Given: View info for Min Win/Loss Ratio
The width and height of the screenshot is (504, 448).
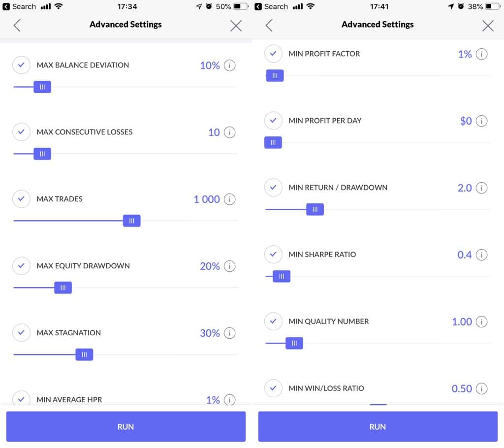Looking at the screenshot, I should (481, 389).
